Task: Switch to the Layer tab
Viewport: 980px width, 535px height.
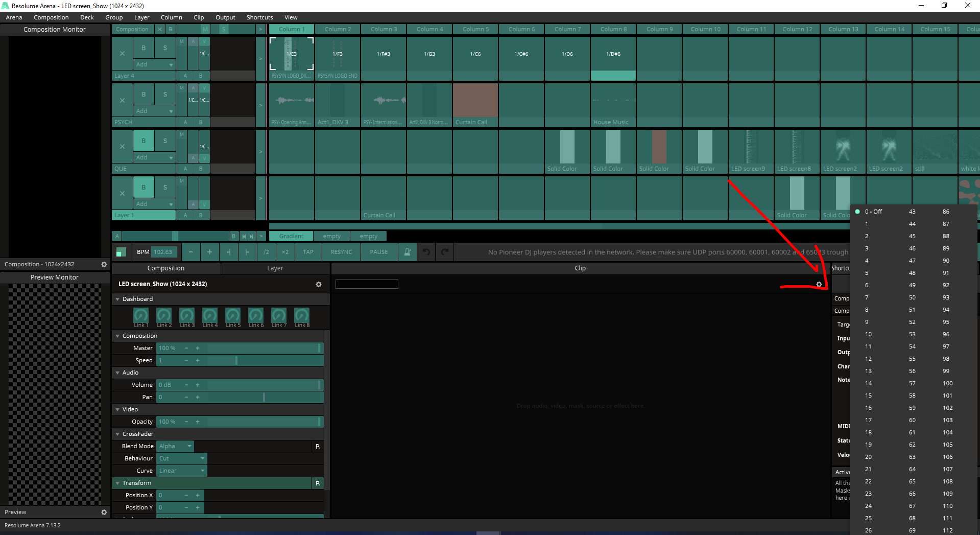Action: 275,268
